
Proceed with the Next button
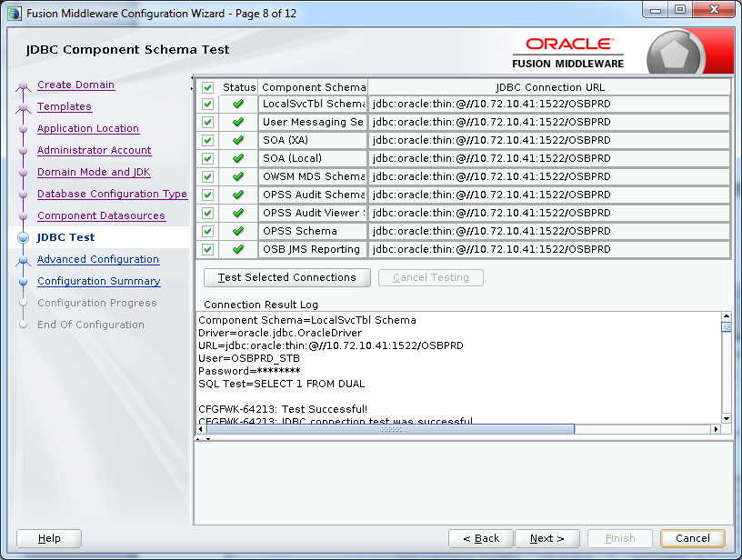547,538
